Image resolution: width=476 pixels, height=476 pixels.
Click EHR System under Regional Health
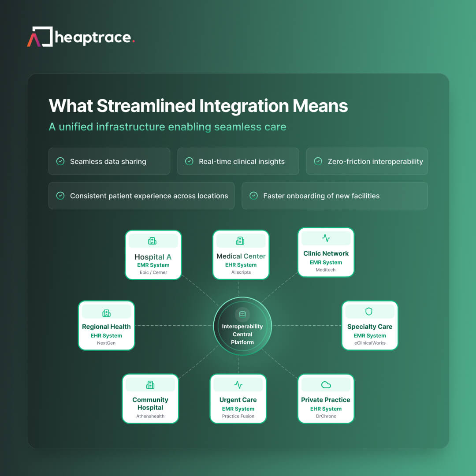(x=106, y=335)
